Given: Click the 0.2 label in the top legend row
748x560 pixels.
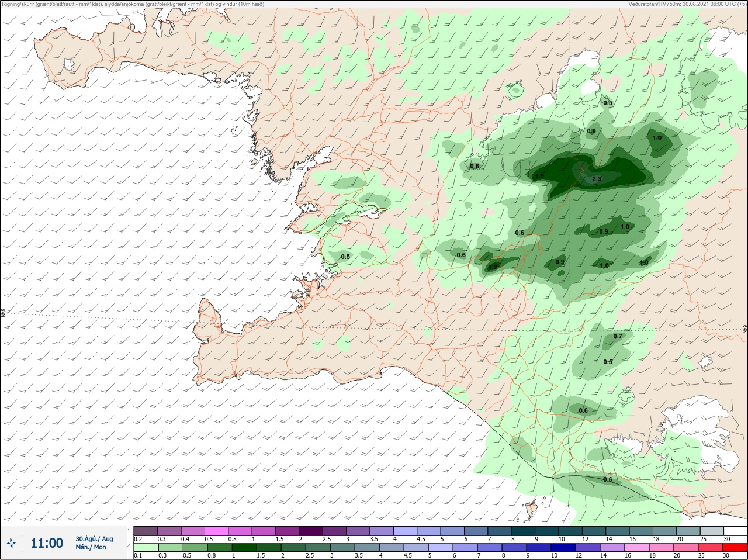Looking at the screenshot, I should point(138,539).
